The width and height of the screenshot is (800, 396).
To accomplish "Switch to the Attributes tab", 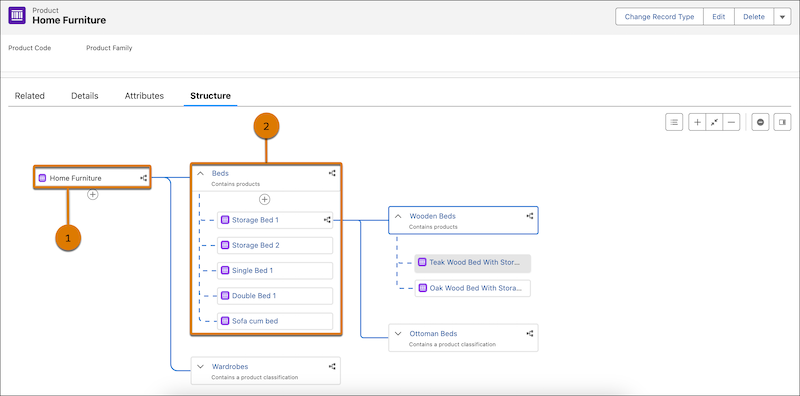I will pos(144,95).
